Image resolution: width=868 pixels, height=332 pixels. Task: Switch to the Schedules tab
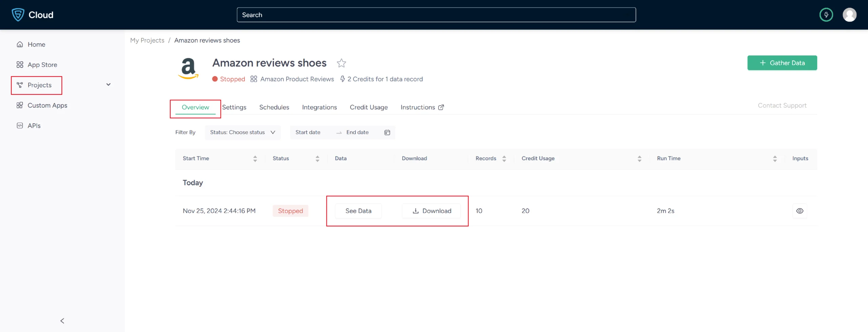pos(274,107)
